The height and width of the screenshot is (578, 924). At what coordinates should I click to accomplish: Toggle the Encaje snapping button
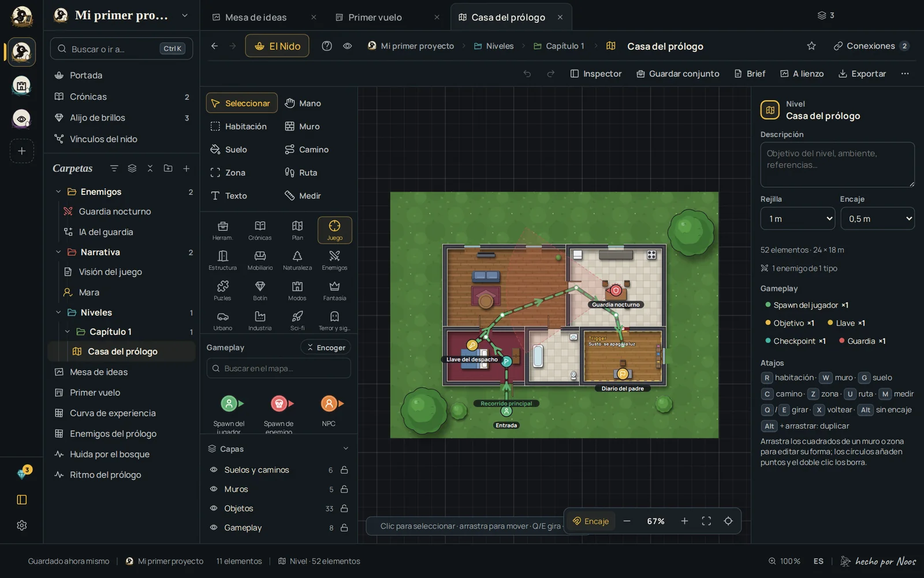(591, 521)
